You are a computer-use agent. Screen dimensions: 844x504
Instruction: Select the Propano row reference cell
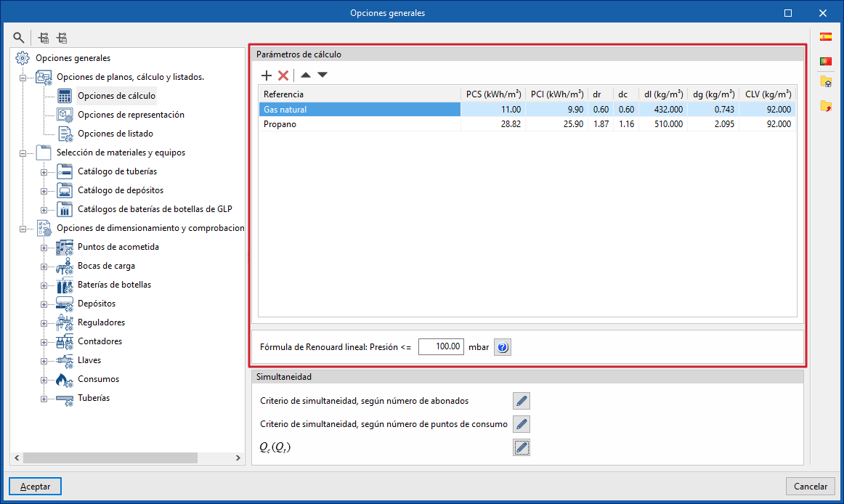pos(360,124)
